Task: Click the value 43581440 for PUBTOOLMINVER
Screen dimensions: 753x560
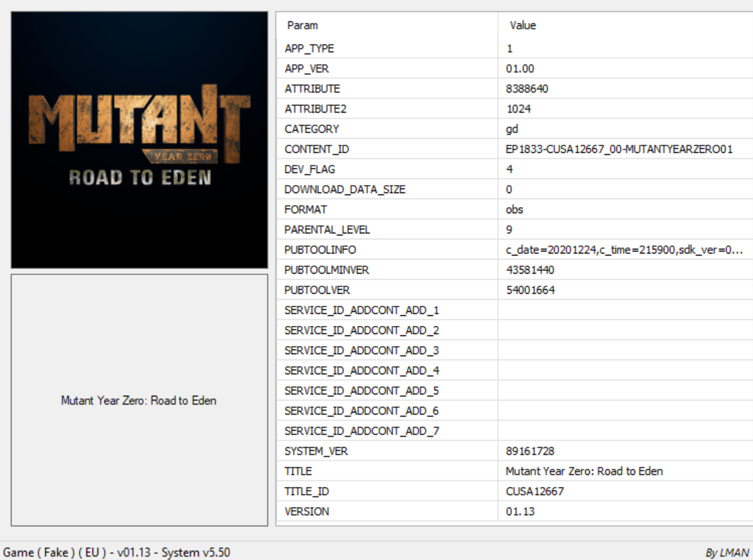Action: coord(530,270)
